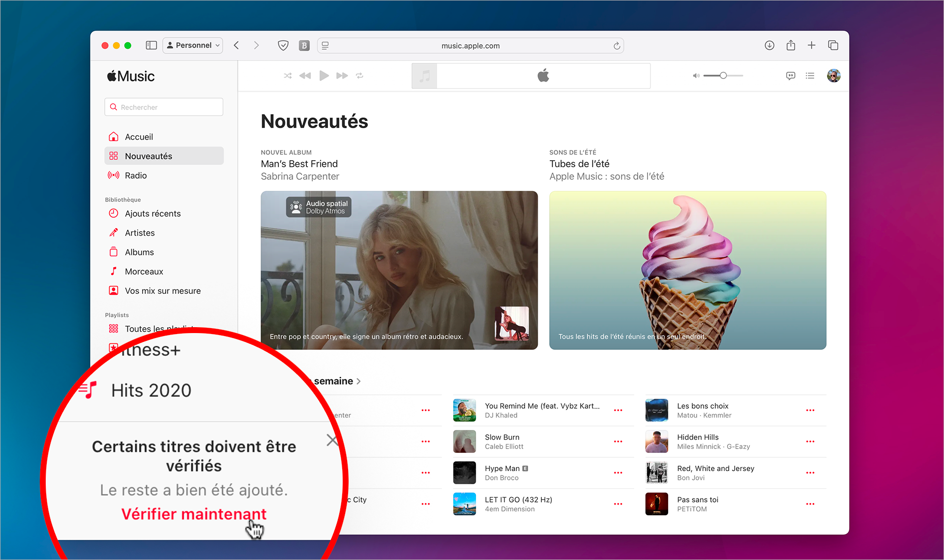This screenshot has width=944, height=560.
Task: Go to Accueil in sidebar
Action: (x=164, y=137)
